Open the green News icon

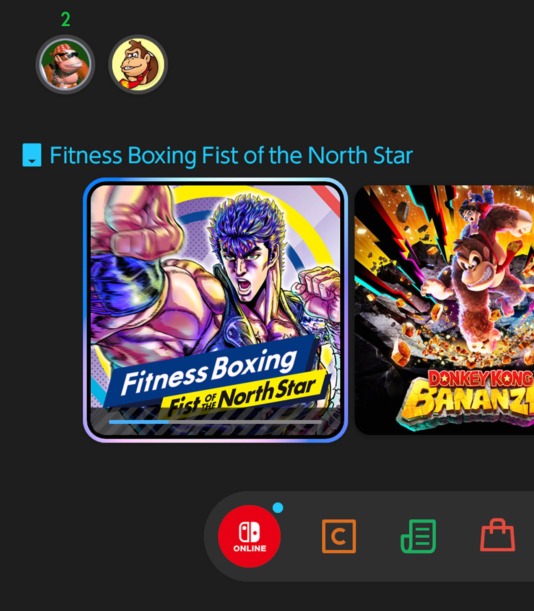418,536
